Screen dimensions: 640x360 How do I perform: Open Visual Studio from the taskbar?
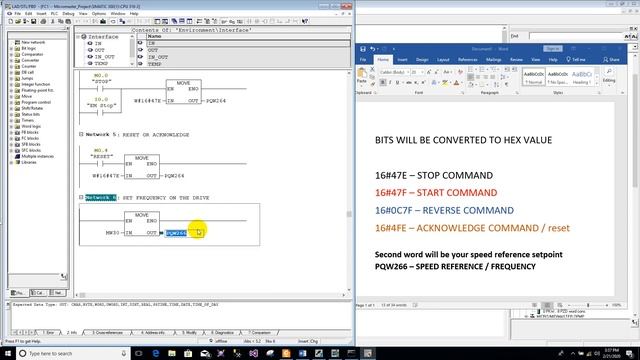[x=253, y=353]
